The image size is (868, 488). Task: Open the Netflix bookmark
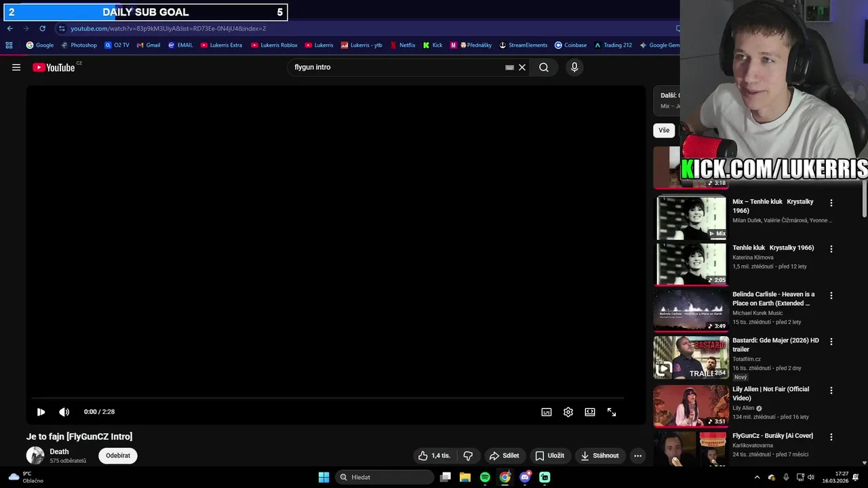coord(403,45)
